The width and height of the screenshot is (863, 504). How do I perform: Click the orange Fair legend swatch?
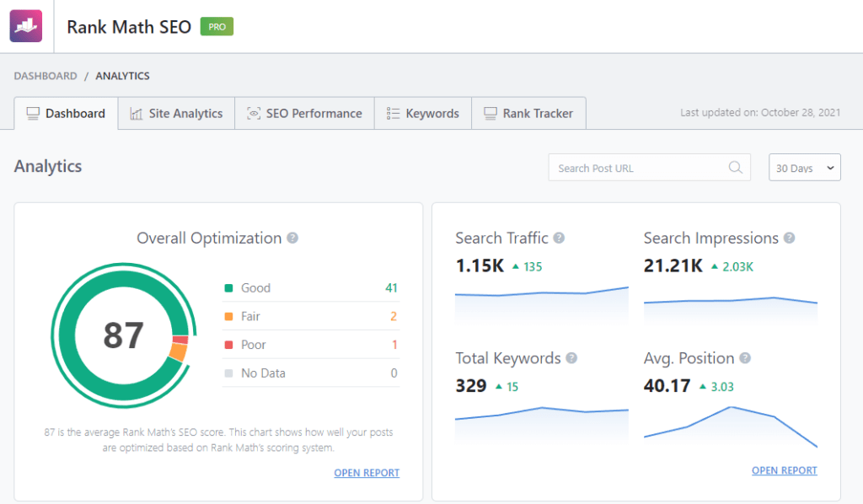point(229,316)
